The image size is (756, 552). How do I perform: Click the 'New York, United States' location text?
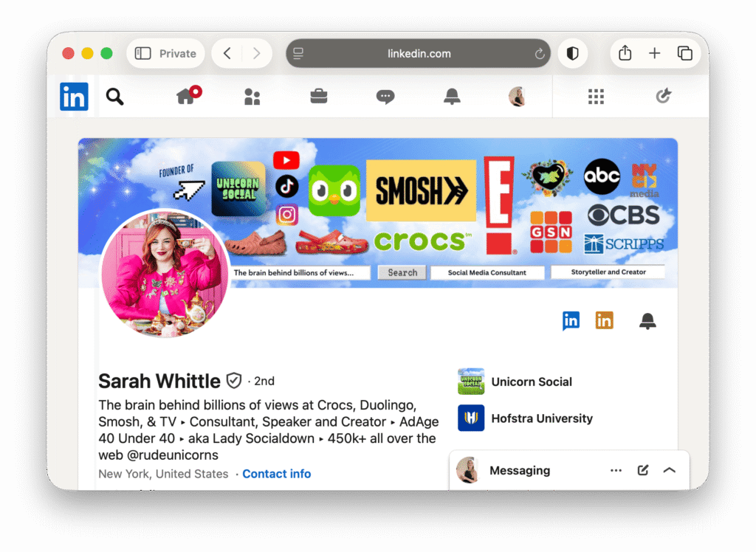tap(163, 474)
